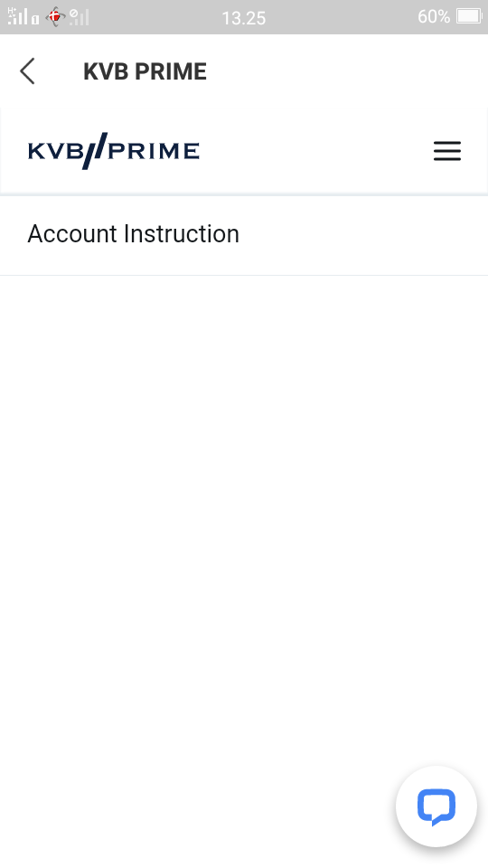The image size is (488, 868).
Task: Tap the no-signal second SIM icon
Action: pos(80,16)
